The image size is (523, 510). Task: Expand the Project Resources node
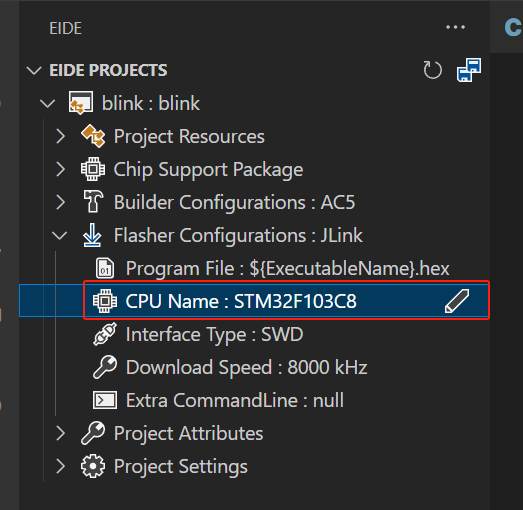click(x=60, y=136)
